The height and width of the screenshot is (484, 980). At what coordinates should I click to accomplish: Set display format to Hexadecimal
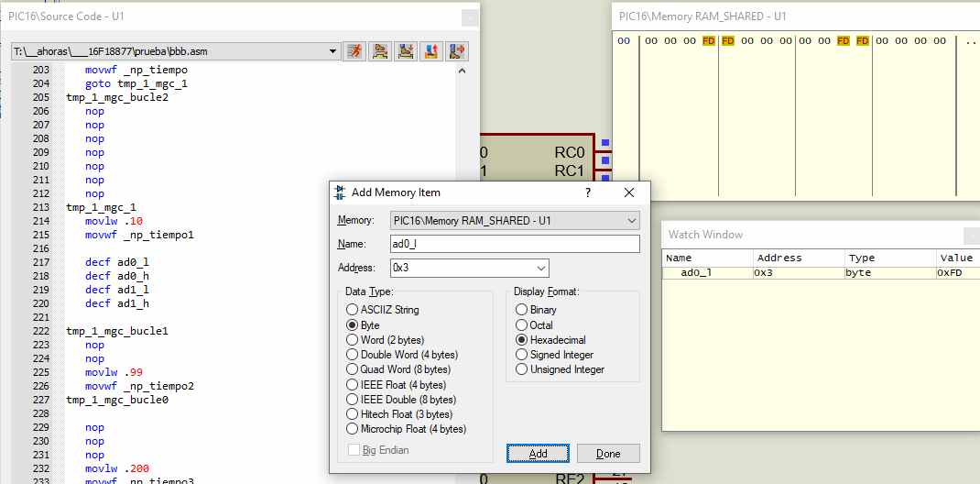(x=550, y=340)
